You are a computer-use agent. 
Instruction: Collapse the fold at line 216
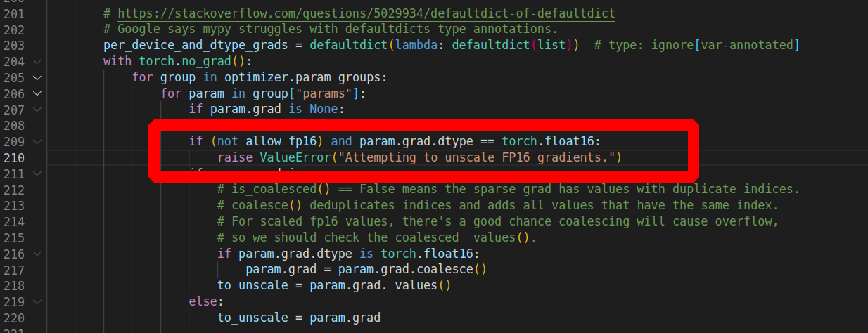pyautogui.click(x=37, y=254)
